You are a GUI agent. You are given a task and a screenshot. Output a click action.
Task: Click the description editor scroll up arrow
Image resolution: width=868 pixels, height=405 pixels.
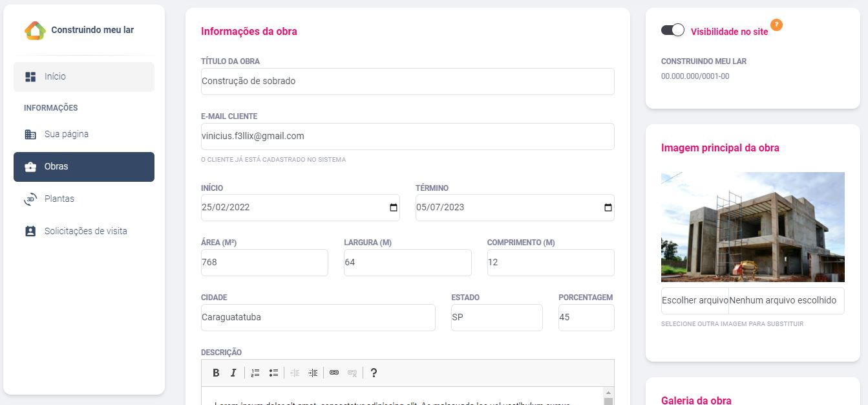[x=608, y=392]
